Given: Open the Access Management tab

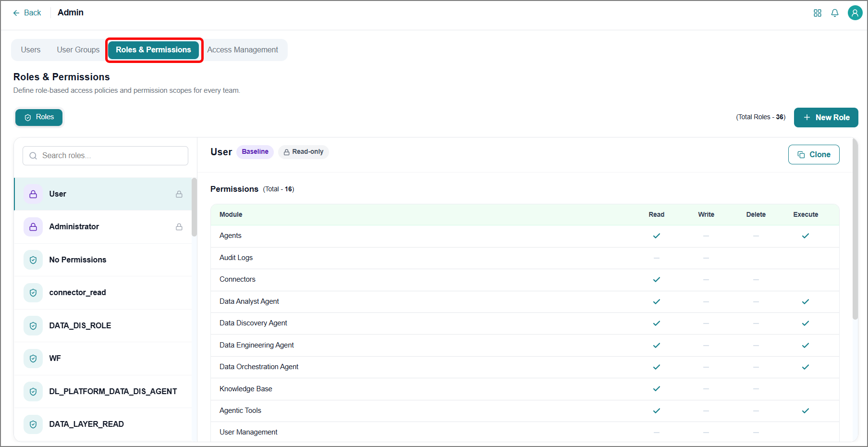Looking at the screenshot, I should click(x=243, y=50).
